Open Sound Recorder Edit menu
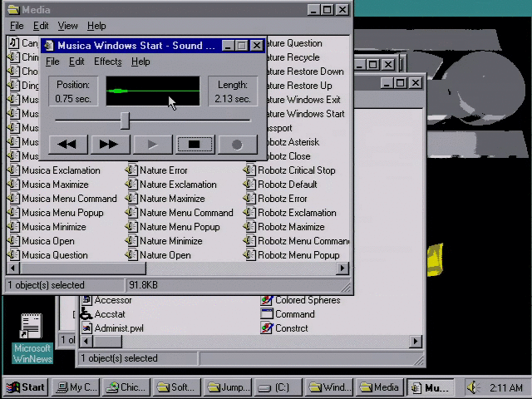Screen dimensions: 532x399 76,62
